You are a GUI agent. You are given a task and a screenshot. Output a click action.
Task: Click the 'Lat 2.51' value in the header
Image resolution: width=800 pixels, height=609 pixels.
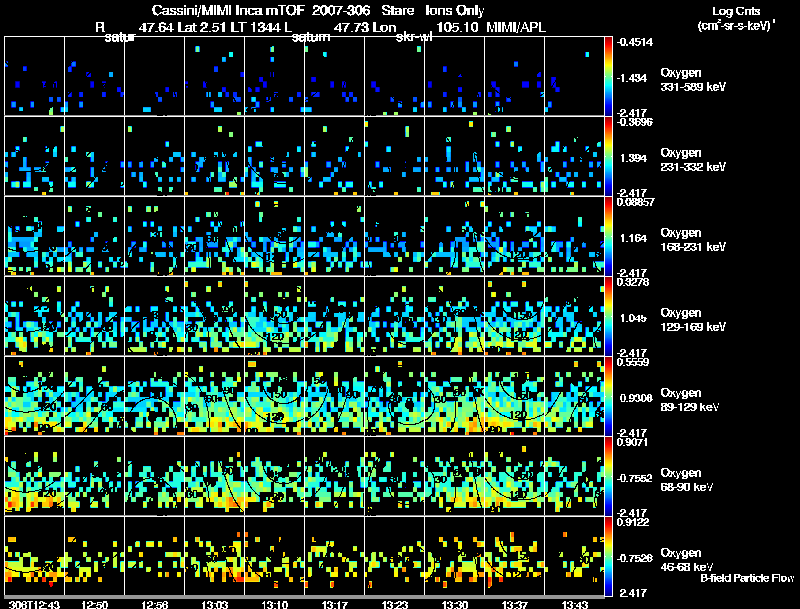coord(202,27)
